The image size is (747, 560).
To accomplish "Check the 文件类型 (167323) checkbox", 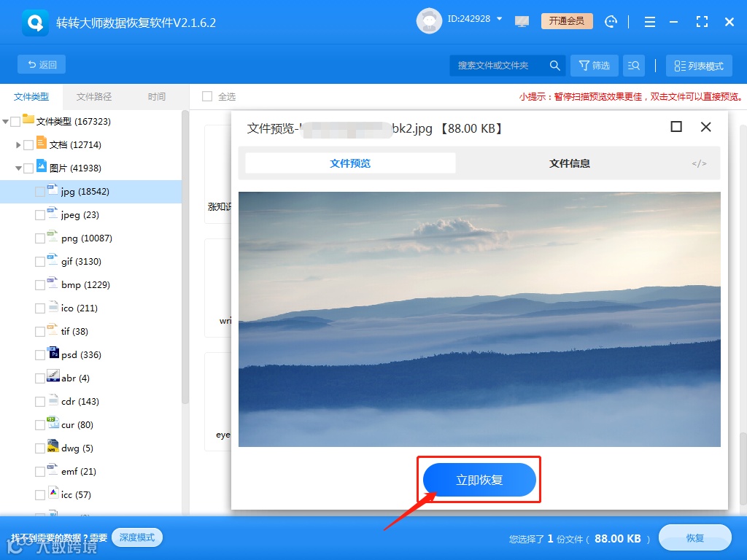I will tap(15, 122).
